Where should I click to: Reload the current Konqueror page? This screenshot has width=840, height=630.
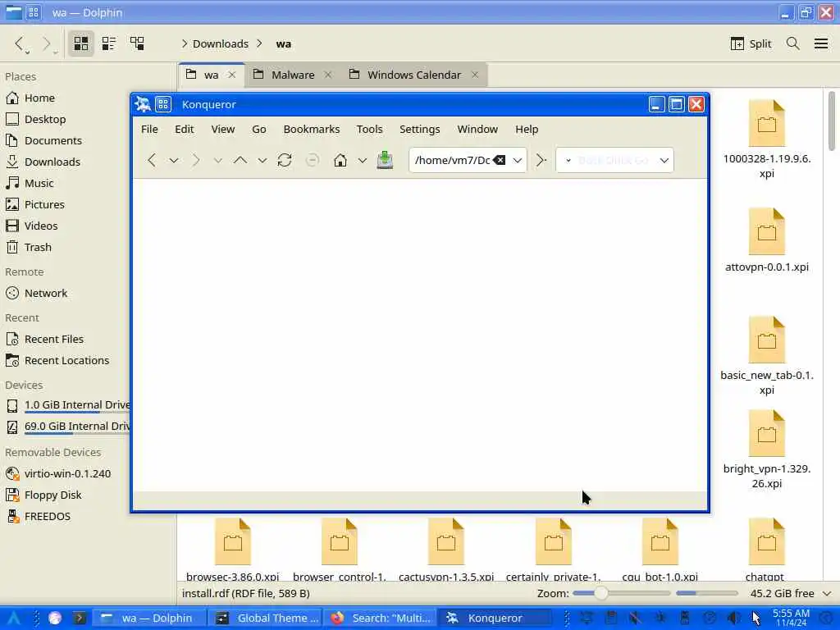click(x=285, y=160)
